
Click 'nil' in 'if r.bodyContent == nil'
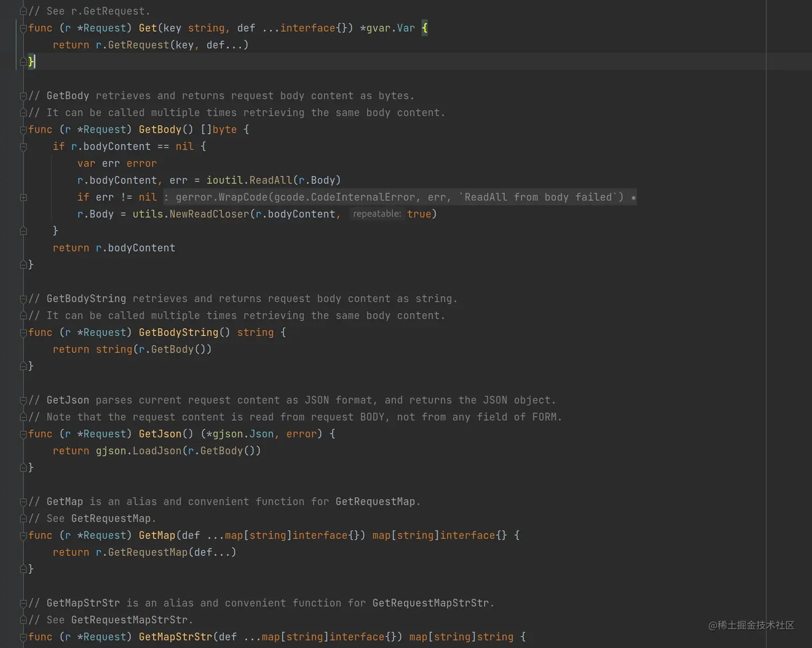click(x=184, y=146)
